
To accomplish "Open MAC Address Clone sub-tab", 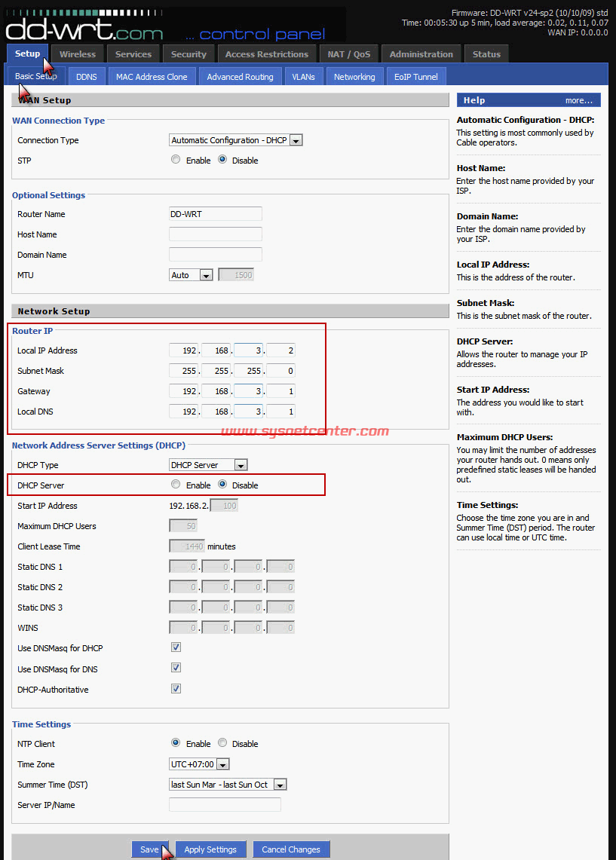I will pos(152,77).
